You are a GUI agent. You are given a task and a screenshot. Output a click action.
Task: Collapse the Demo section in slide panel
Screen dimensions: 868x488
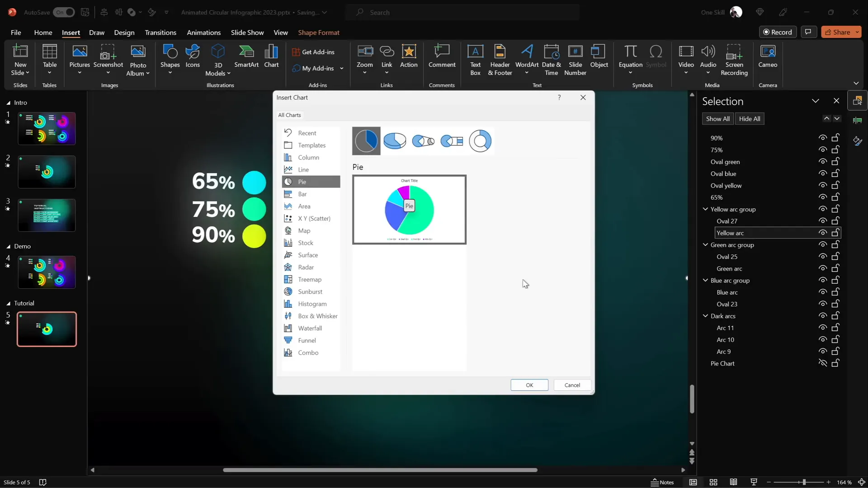pyautogui.click(x=8, y=246)
